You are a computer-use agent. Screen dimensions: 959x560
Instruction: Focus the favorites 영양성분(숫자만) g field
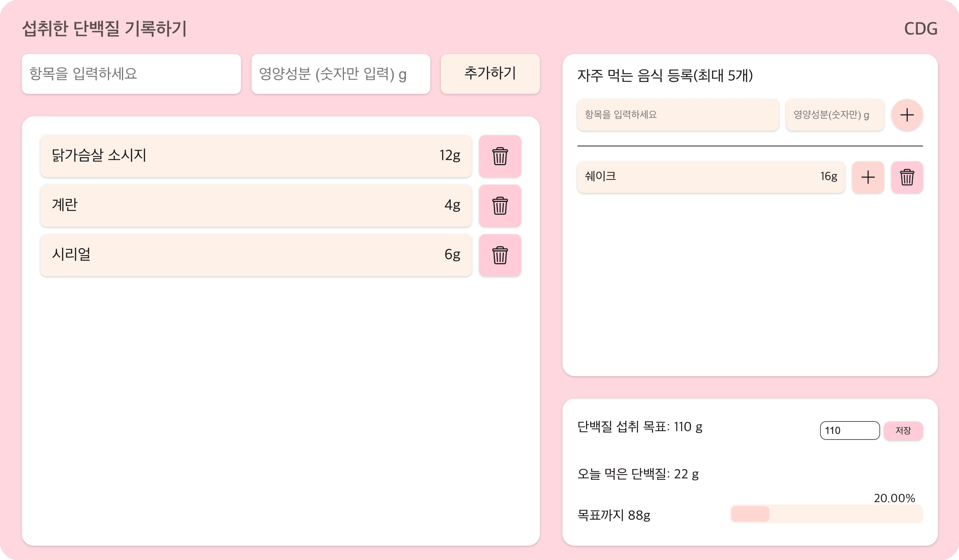(835, 115)
